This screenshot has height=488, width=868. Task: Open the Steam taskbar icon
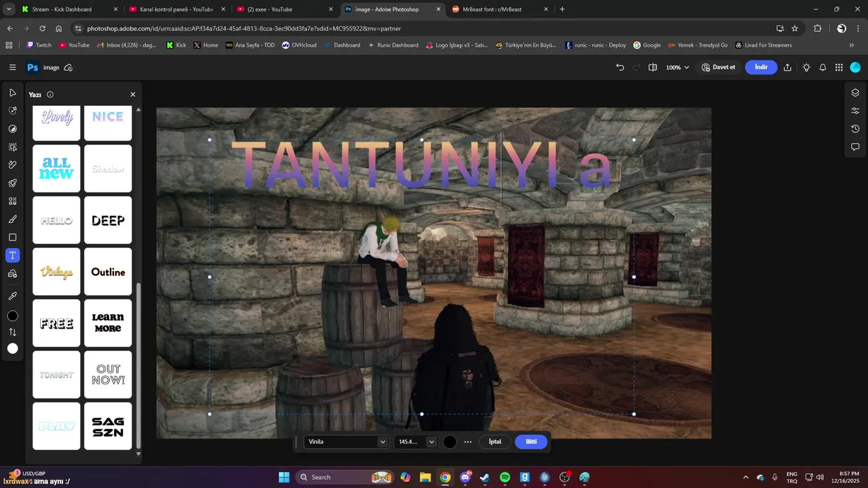[485, 477]
